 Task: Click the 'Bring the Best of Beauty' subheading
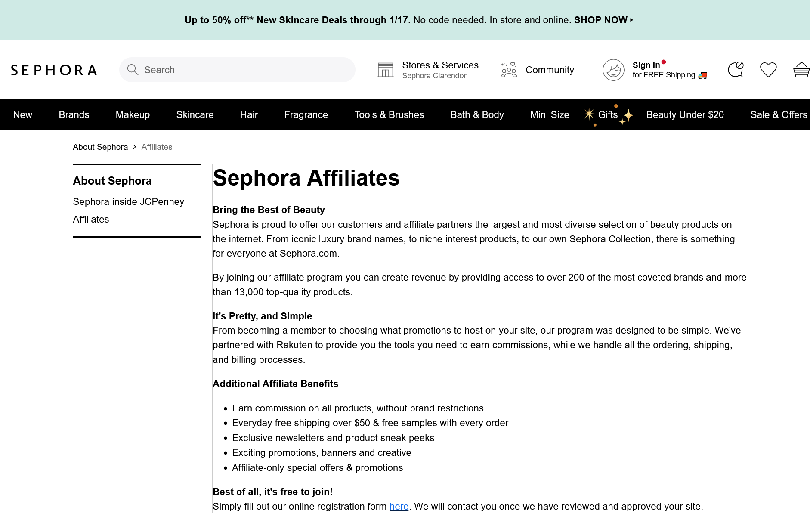269,210
